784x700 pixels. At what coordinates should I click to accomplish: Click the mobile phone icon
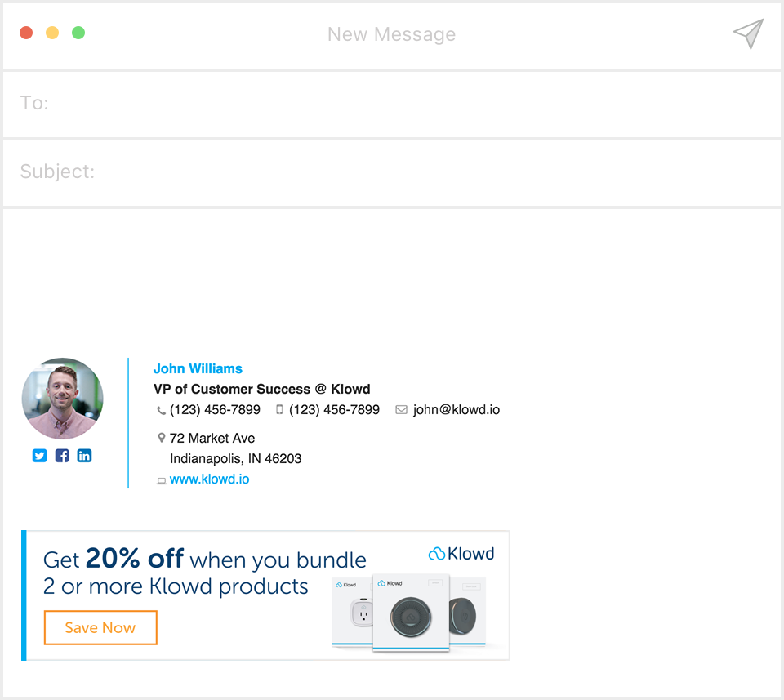pos(279,410)
